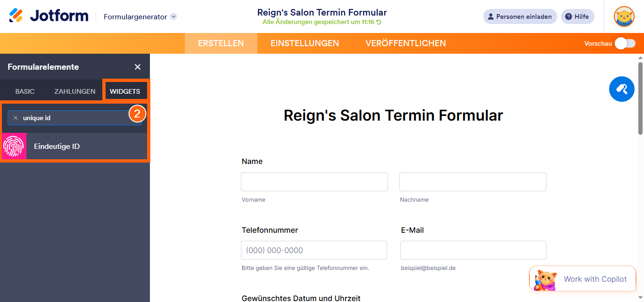Open the form designer paint roller
644x302 pixels.
click(x=621, y=89)
